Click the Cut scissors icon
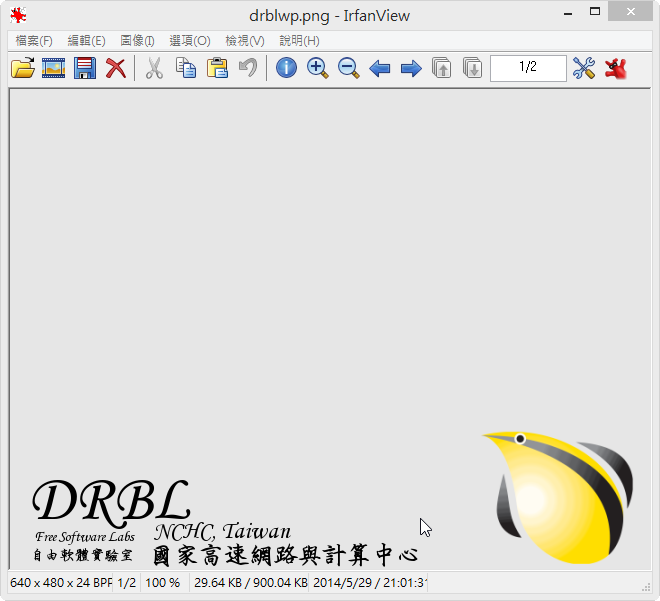 [x=154, y=68]
